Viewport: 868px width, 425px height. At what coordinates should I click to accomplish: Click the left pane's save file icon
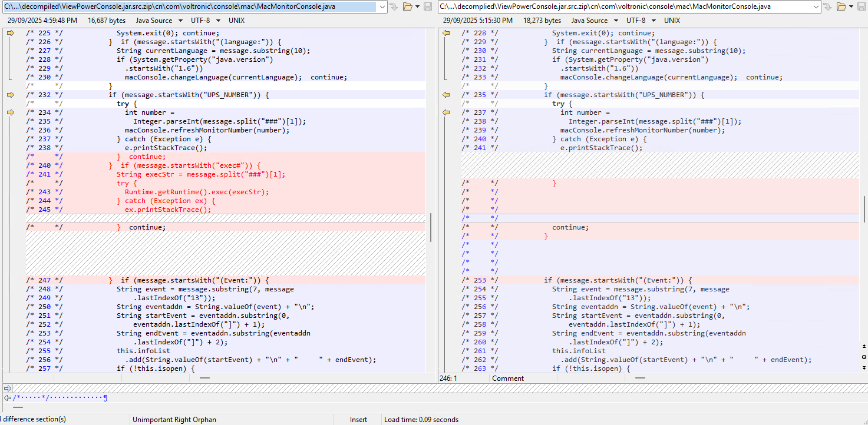pos(428,6)
